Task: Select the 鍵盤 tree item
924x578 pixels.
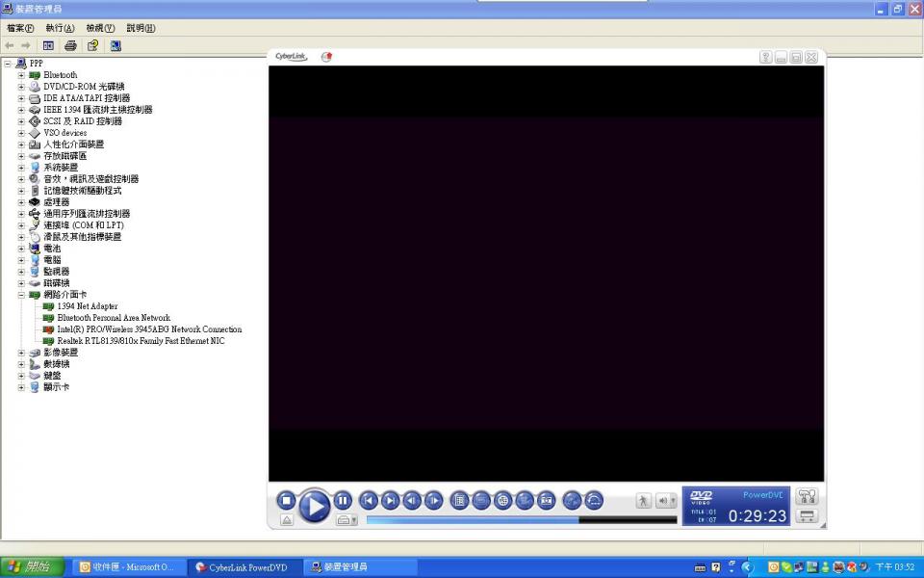Action: 52,375
